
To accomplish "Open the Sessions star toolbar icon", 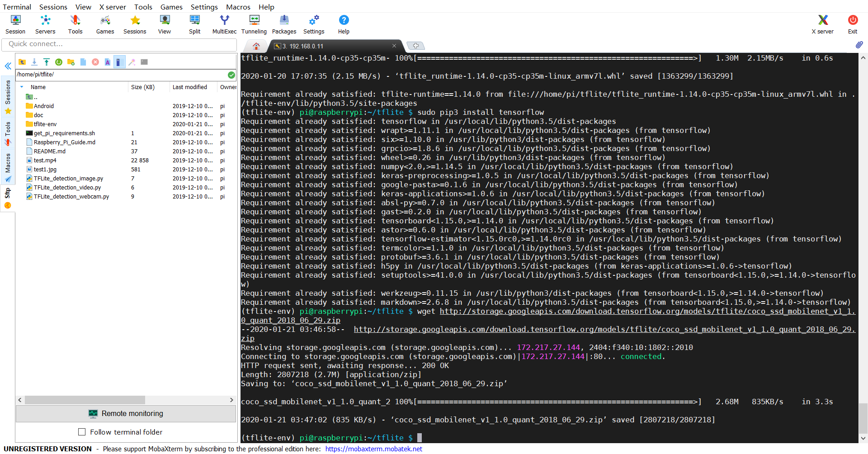I will pos(135,24).
